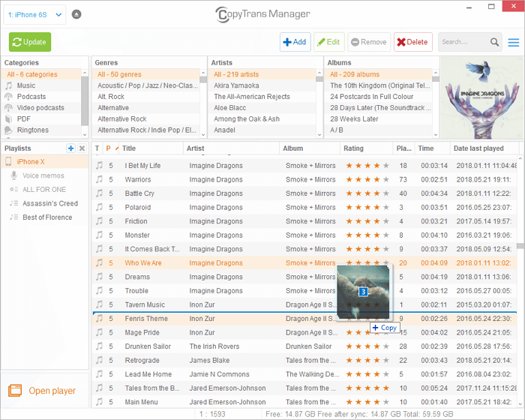The width and height of the screenshot is (525, 420).
Task: Open the hamburger menu icon
Action: [x=514, y=42]
